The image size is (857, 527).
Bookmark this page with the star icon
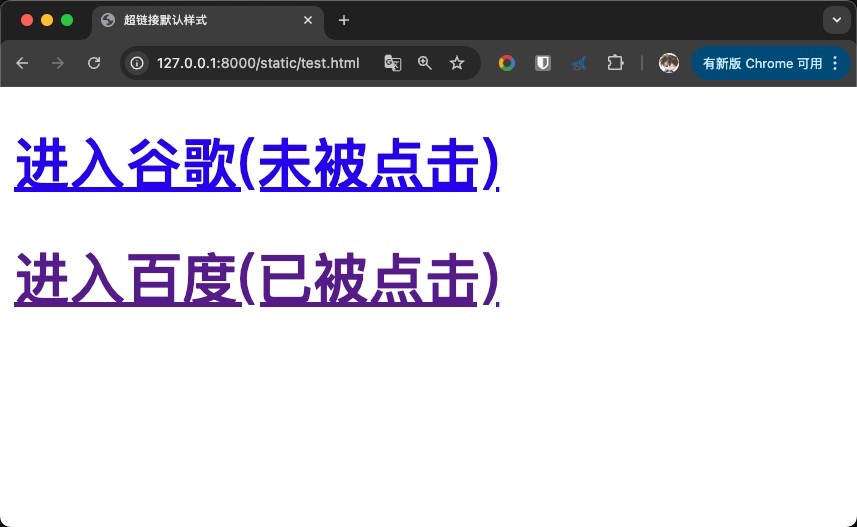457,63
